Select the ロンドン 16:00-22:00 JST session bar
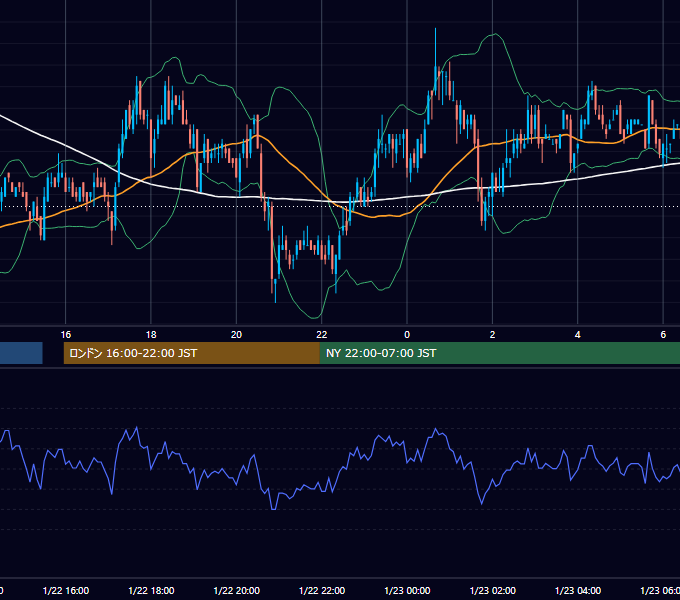680x600 pixels. [x=192, y=353]
